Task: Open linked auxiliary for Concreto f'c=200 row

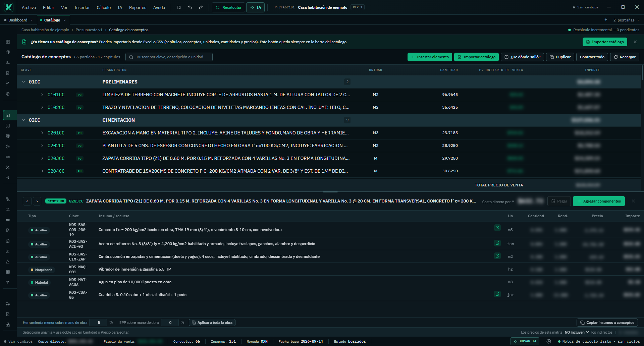Action: click(497, 228)
